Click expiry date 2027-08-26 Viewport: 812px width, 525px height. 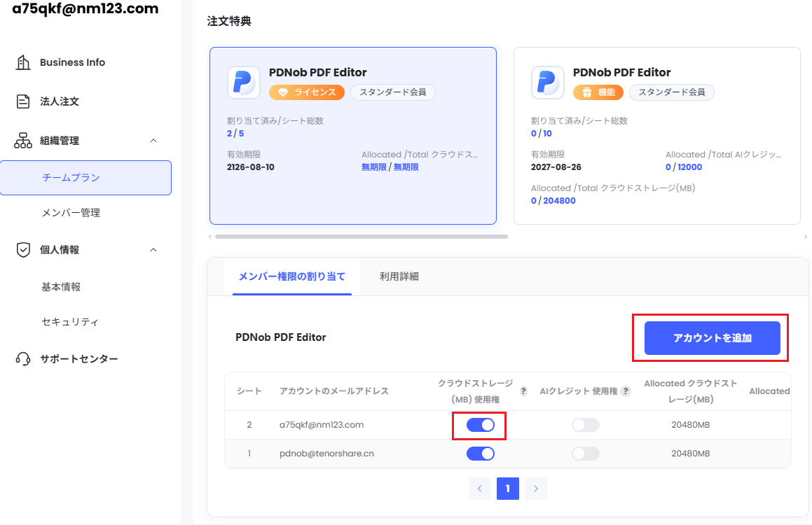pyautogui.click(x=556, y=167)
